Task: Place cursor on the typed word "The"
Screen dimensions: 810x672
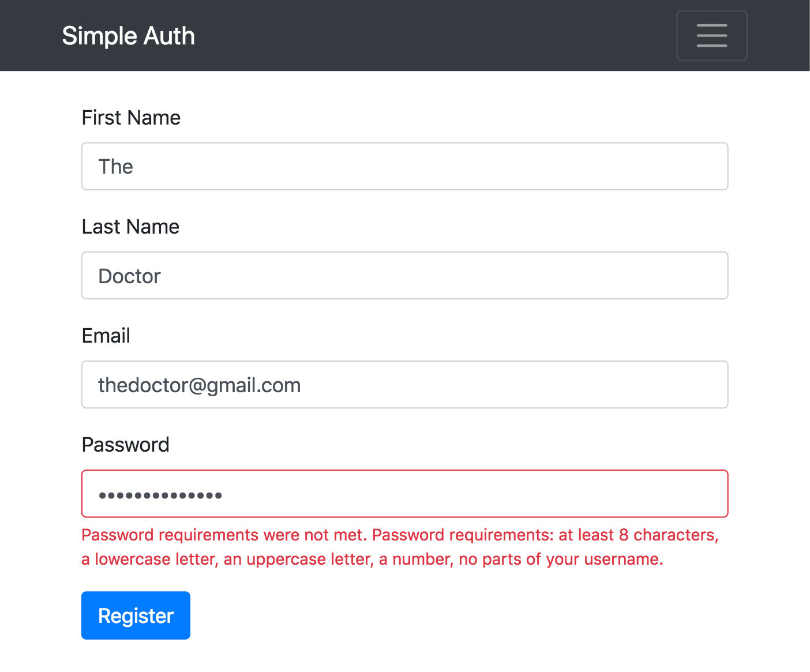Action: pos(115,167)
